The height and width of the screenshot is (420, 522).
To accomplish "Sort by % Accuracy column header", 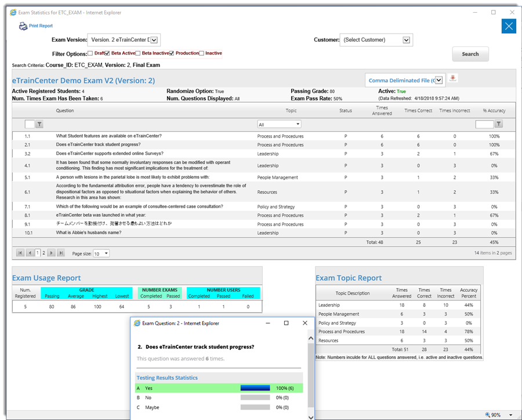I will [494, 111].
